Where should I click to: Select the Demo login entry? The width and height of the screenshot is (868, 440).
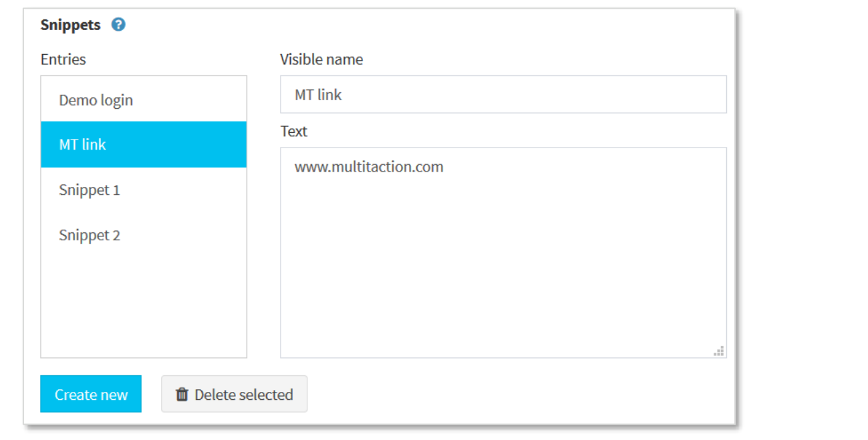point(96,99)
